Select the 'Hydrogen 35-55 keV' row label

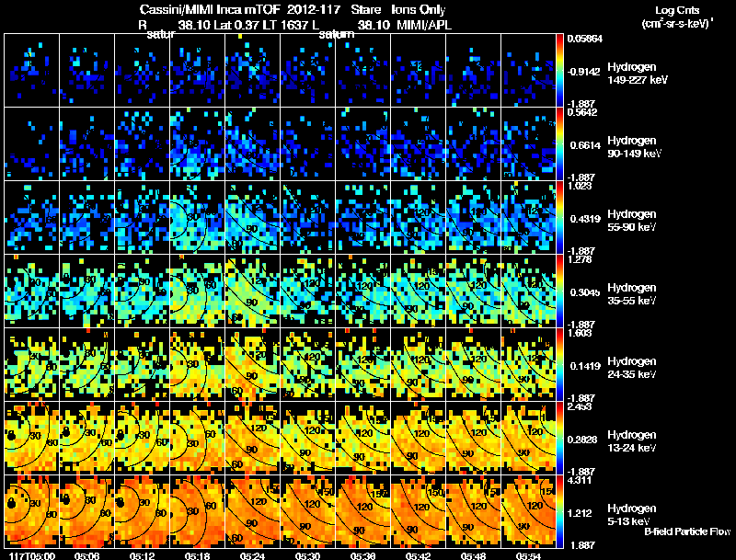coord(632,294)
